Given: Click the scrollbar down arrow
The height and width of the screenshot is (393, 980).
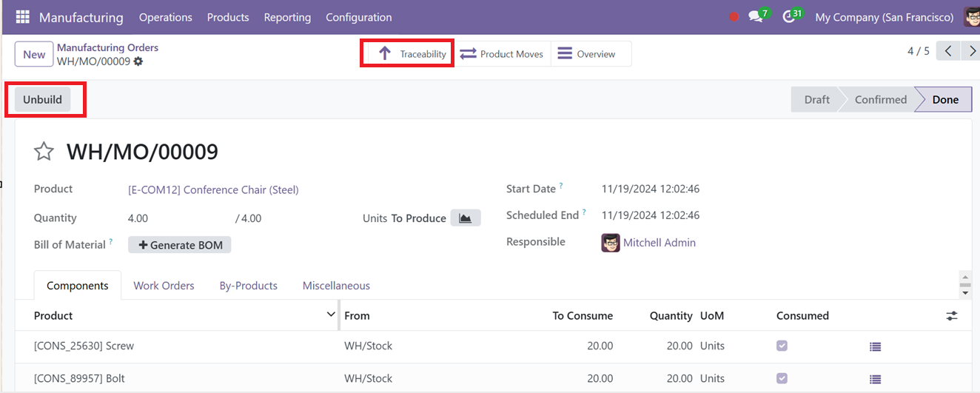Looking at the screenshot, I should click(x=964, y=292).
